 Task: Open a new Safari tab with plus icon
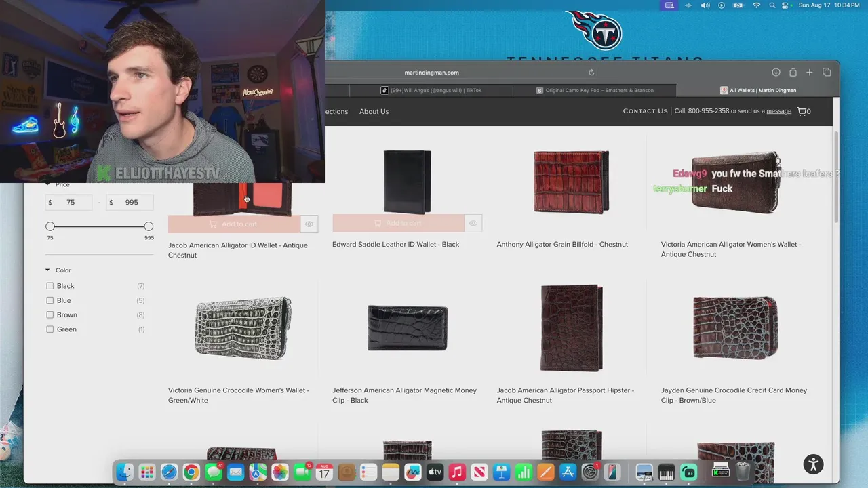coord(809,73)
